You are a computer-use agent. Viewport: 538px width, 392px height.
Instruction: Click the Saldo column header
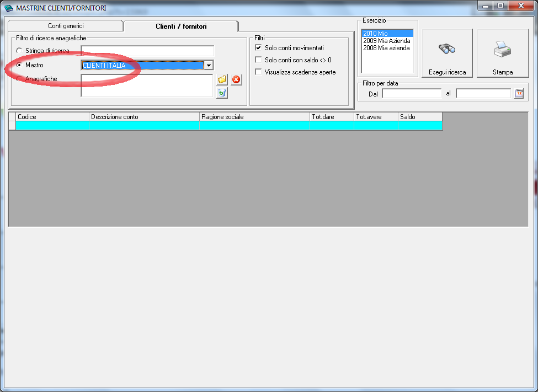tap(420, 116)
